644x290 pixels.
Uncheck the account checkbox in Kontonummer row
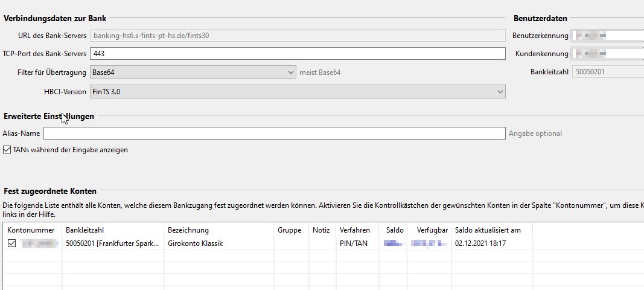click(11, 243)
